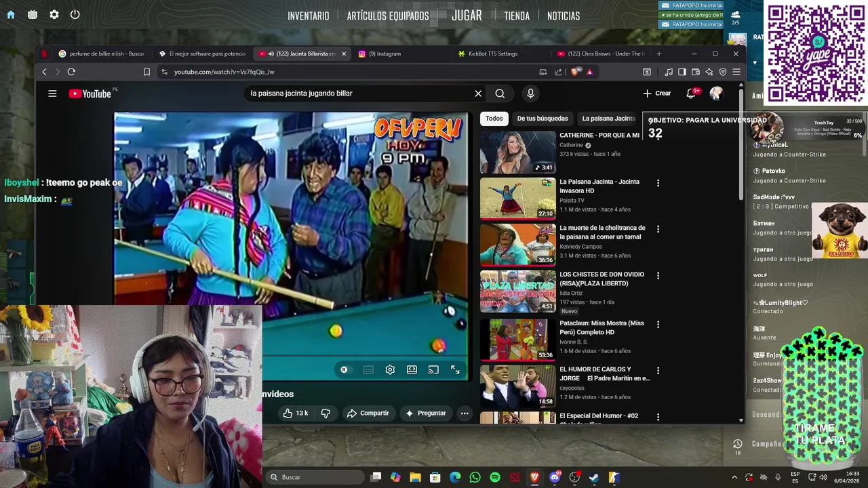Open options for LOS CHISTES DE DON OVIDIO
The image size is (868, 488).
coord(658,276)
